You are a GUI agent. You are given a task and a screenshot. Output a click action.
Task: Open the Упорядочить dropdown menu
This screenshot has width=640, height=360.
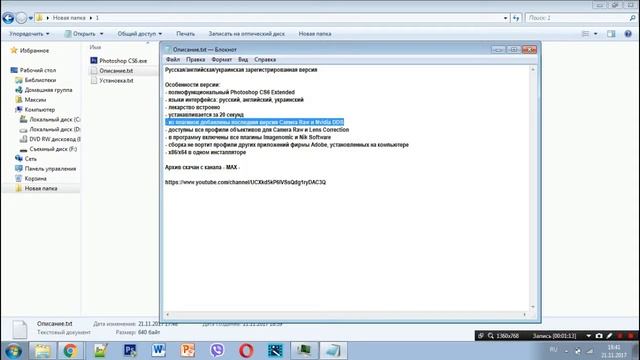point(29,34)
